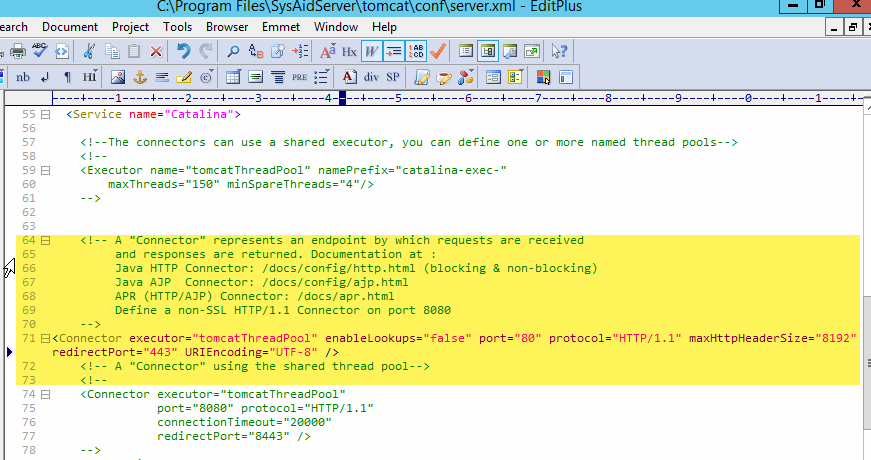Insert a horizontal rule icon
This screenshot has height=460, width=871.
[162, 77]
